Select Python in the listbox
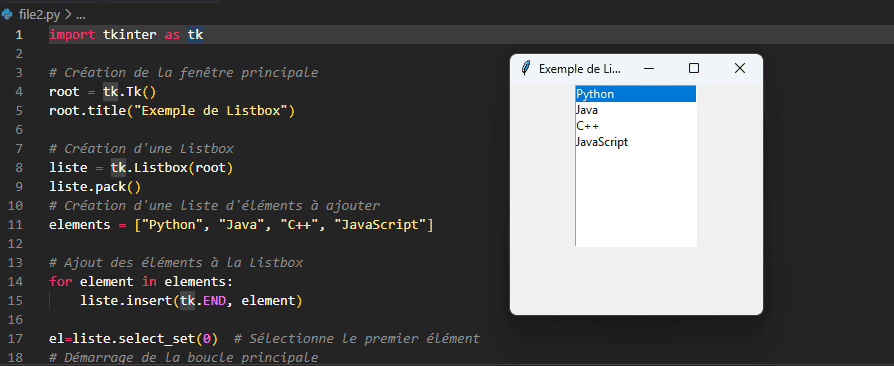The image size is (894, 366). click(x=636, y=94)
